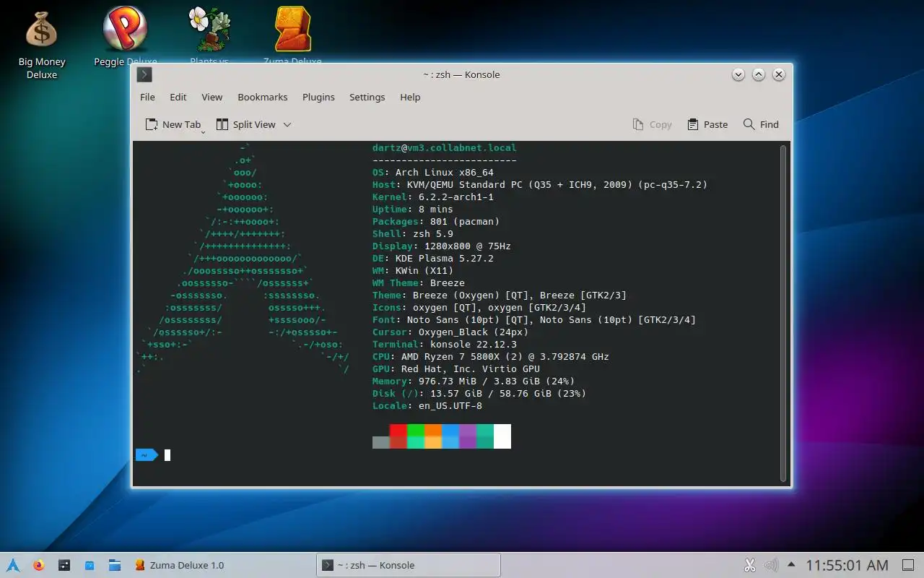Viewport: 924px width, 578px height.
Task: Click the terminal cursor block at prompt
Action: coord(167,455)
